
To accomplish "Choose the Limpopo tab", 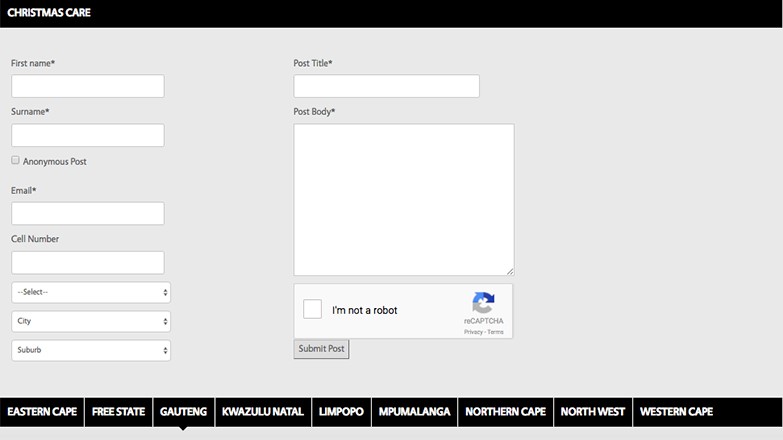I will (x=341, y=412).
